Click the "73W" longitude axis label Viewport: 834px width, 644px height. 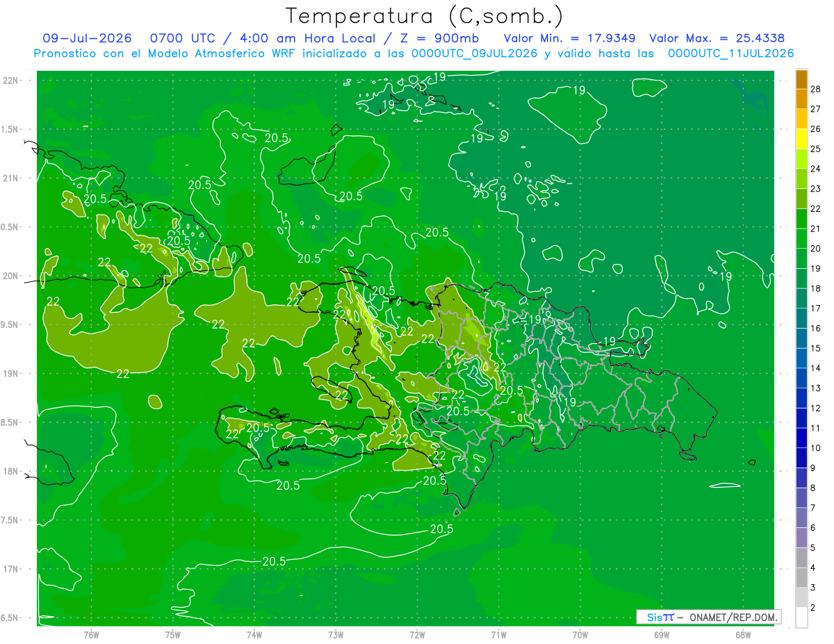[x=336, y=634]
